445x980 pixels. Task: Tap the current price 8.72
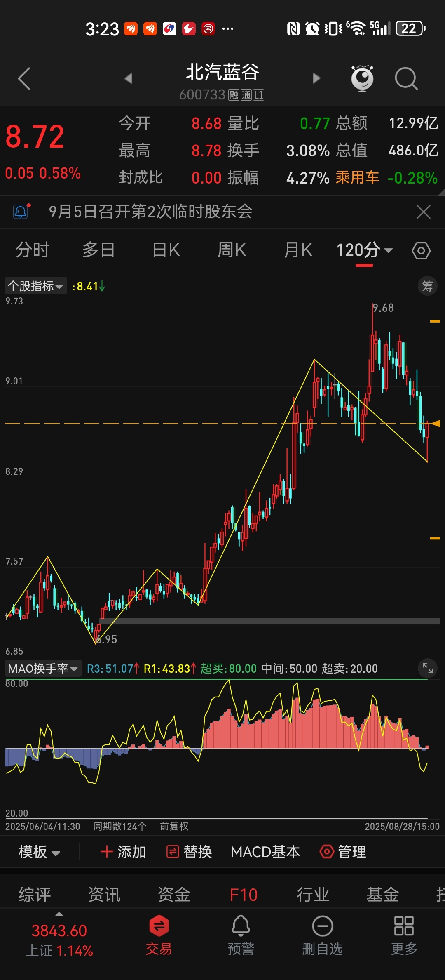(x=35, y=137)
